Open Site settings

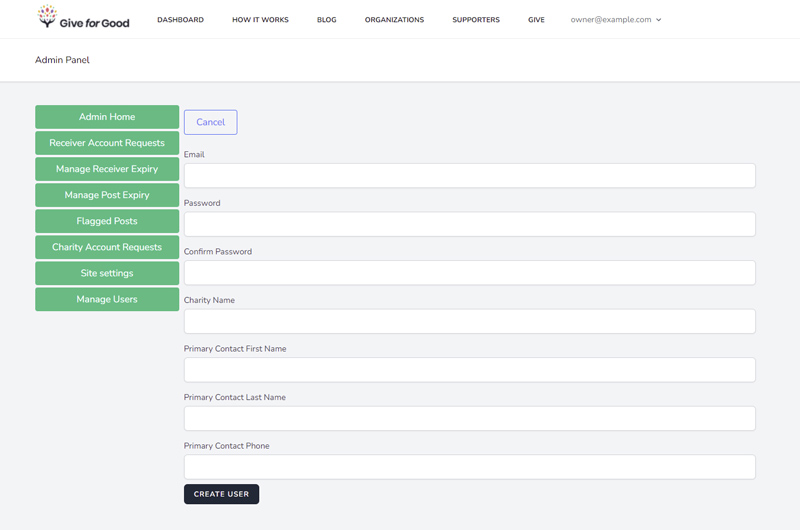(x=107, y=273)
